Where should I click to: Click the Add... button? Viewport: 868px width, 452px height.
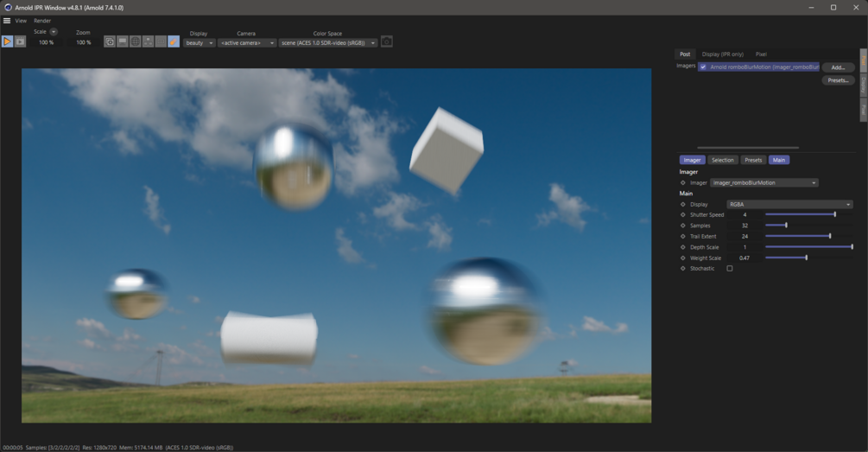838,67
